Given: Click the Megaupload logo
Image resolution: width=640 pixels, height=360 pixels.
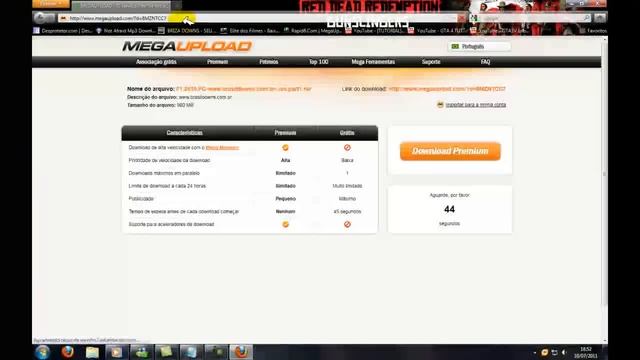Looking at the screenshot, I should [x=187, y=47].
